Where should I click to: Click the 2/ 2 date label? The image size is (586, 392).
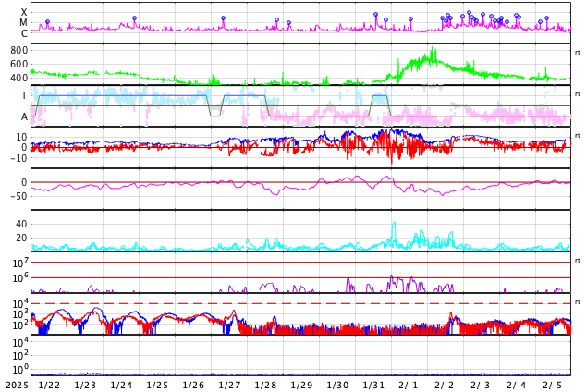tap(445, 385)
